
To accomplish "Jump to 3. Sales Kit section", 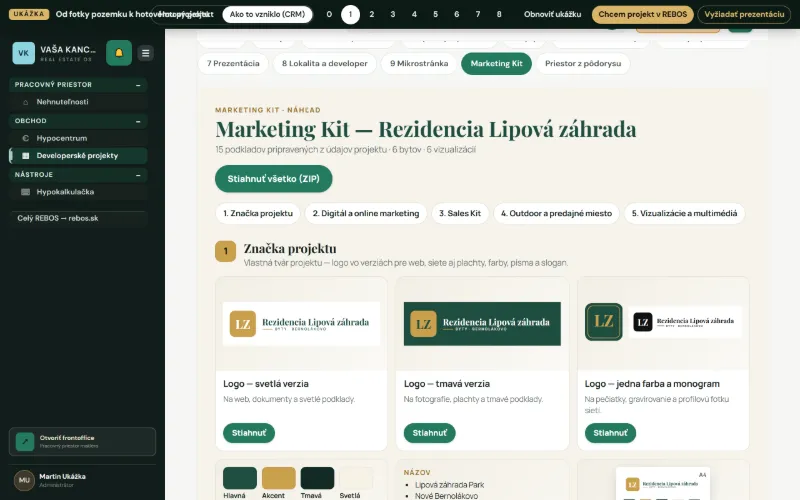I will [x=460, y=213].
